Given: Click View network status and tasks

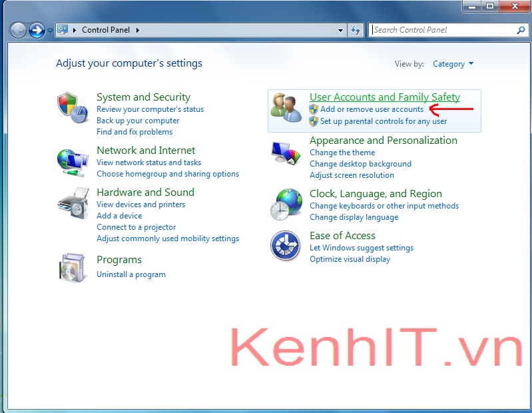Looking at the screenshot, I should pos(148,163).
